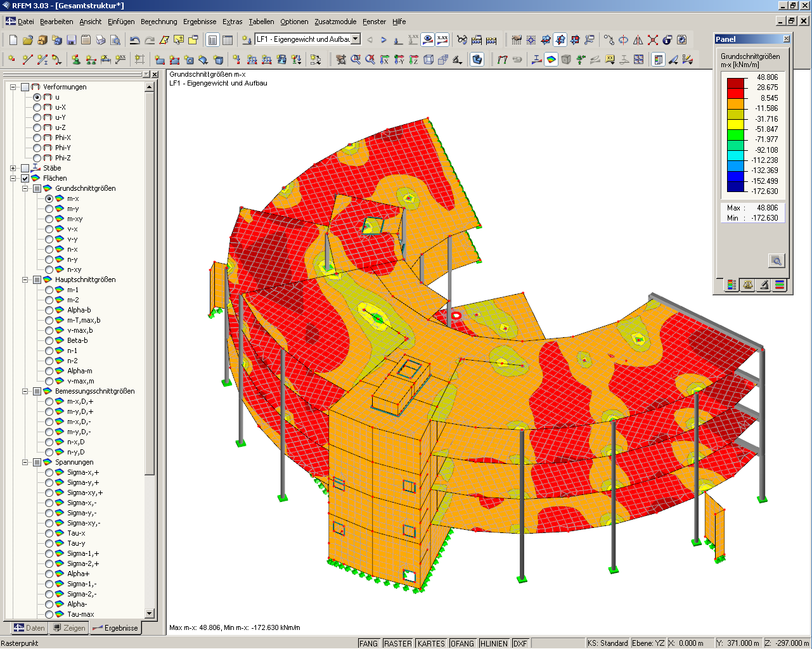Enable the Flächen checkbox in the results tree
Screen dimensions: 812x649
[25, 178]
